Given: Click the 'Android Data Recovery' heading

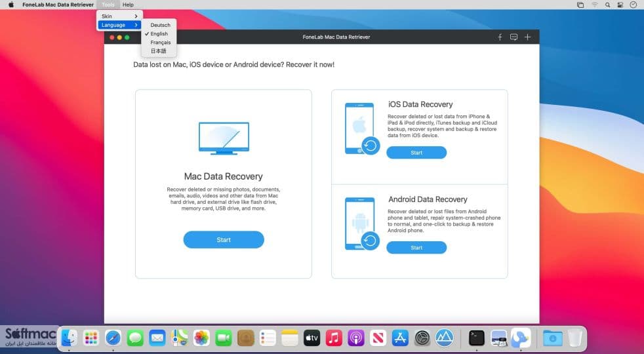Looking at the screenshot, I should (x=428, y=199).
